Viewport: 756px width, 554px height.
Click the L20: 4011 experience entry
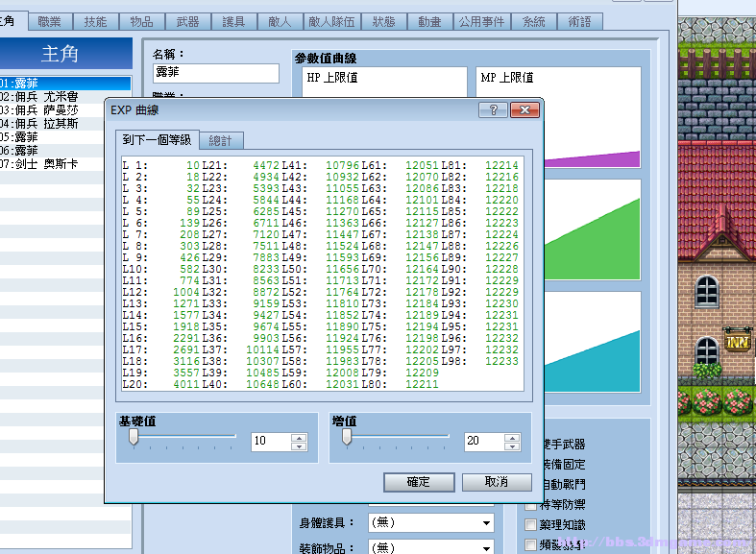pos(161,384)
